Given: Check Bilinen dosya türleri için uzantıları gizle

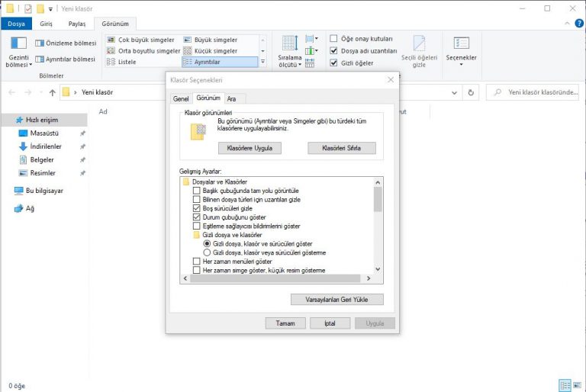Looking at the screenshot, I should click(197, 200).
